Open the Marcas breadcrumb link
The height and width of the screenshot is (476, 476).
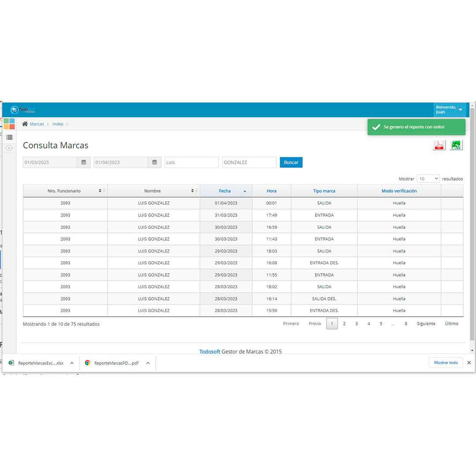[37, 124]
